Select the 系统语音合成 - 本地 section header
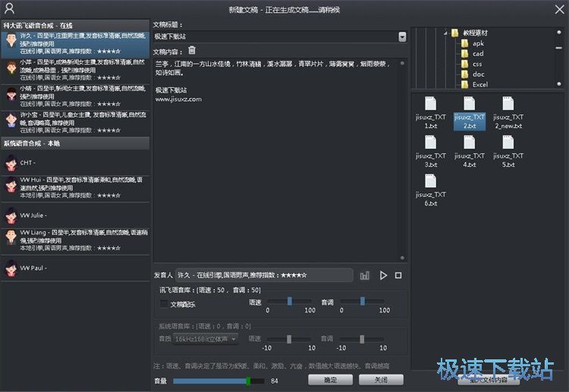This screenshot has height=392, width=569. (76, 143)
